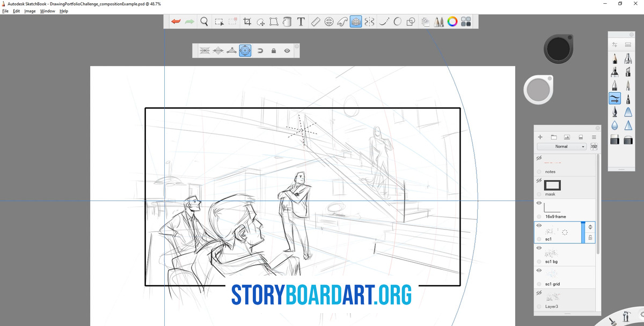
Task: Select one-point perspective mode
Action: click(x=204, y=50)
